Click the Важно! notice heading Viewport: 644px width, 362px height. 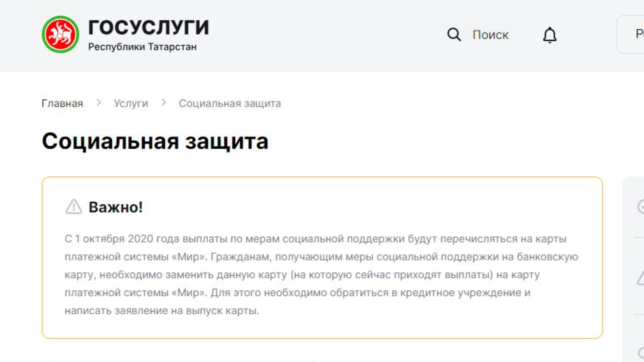click(x=116, y=207)
